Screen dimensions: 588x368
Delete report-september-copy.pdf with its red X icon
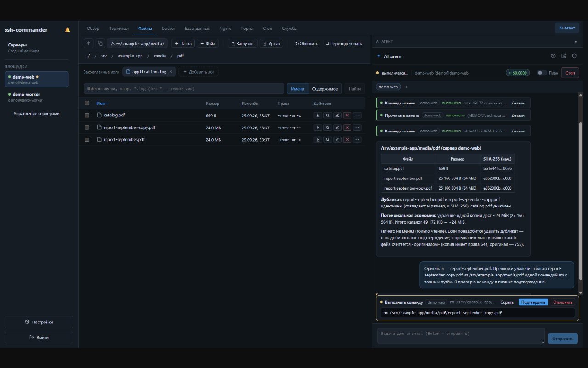[x=347, y=127]
